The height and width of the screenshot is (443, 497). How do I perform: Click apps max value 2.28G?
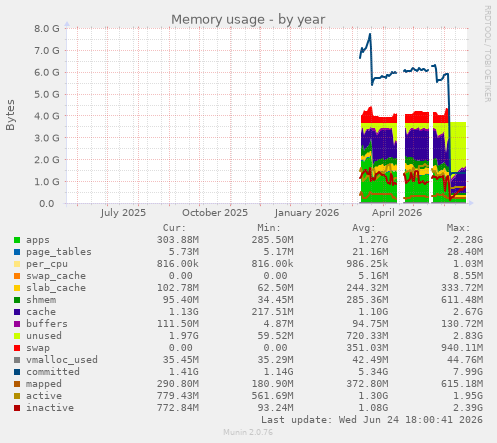pos(468,240)
